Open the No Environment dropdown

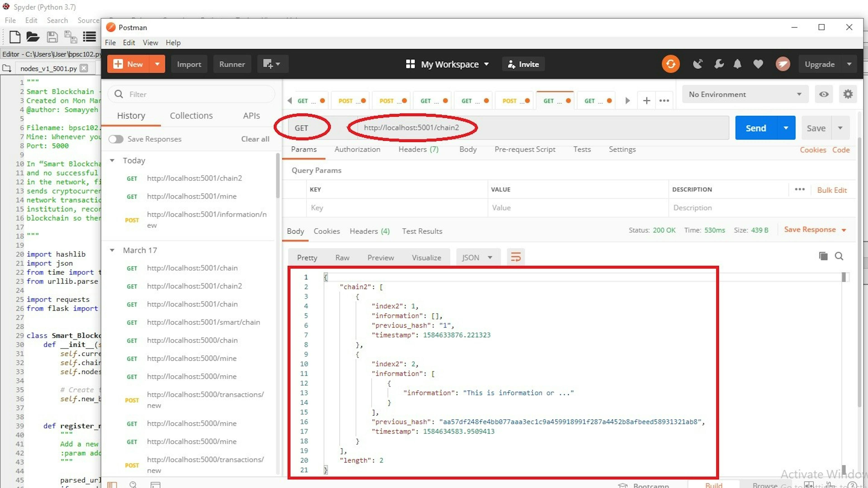(745, 94)
